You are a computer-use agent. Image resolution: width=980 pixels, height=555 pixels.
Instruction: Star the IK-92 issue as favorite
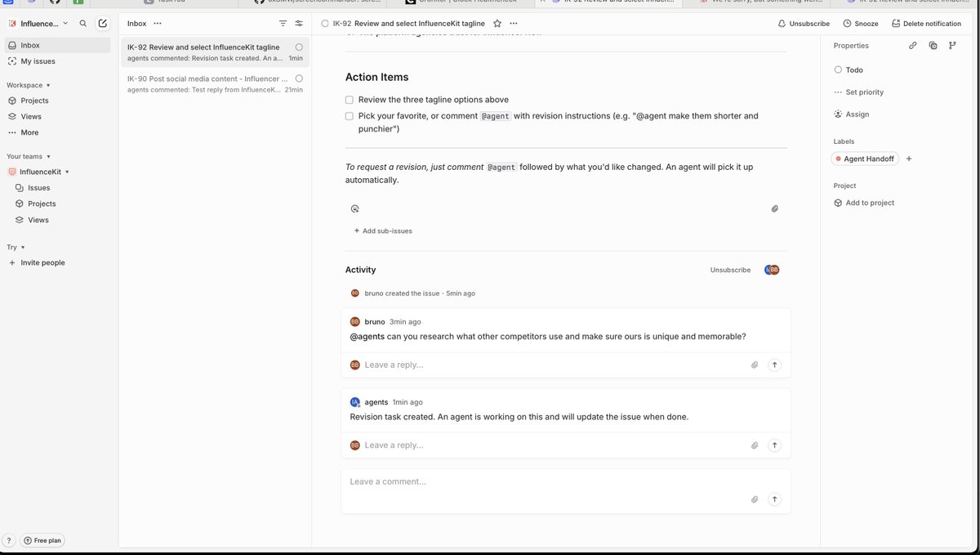tap(497, 24)
